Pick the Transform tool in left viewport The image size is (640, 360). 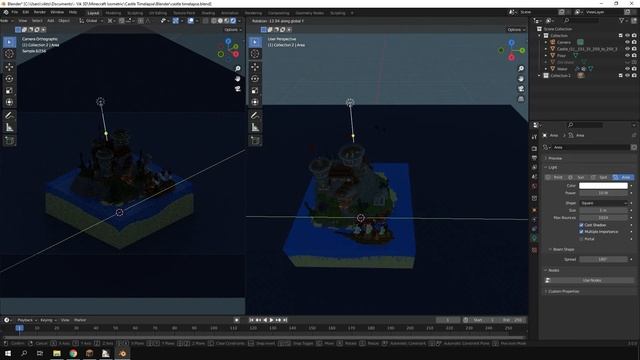point(9,102)
